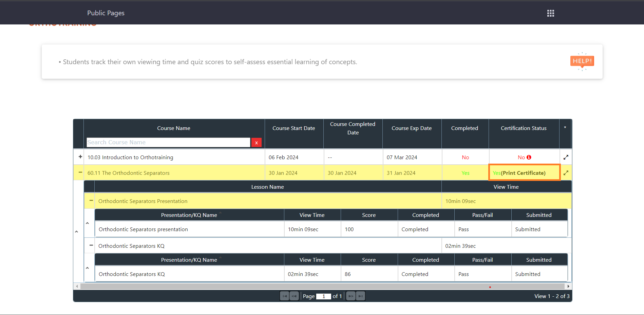Screen dimensions: 644x315
Task: Go to previous page pagination icon
Action: [x=294, y=296]
